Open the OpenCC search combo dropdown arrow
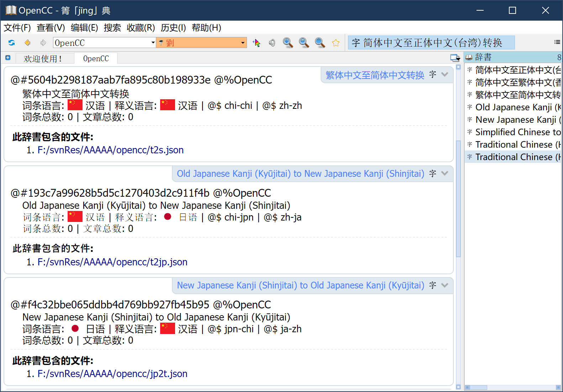Image resolution: width=563 pixels, height=392 pixels. pos(153,43)
